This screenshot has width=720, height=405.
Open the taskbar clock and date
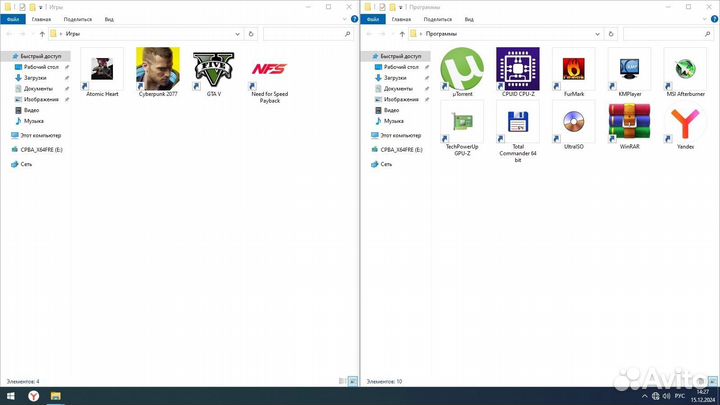(702, 396)
